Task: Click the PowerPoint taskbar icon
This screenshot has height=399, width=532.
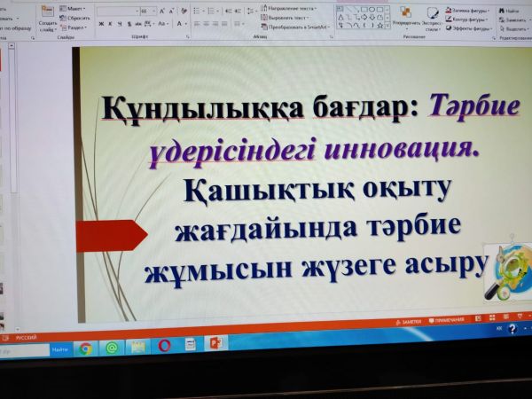Action: tap(216, 343)
